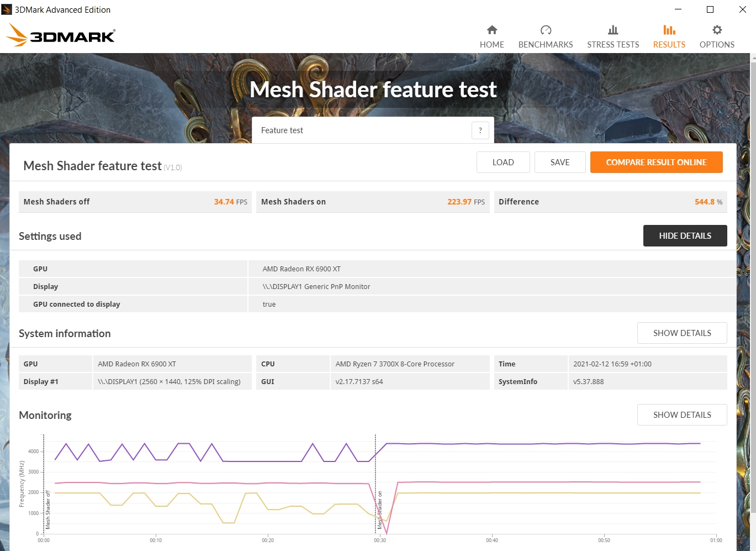The image size is (756, 551).
Task: Click the vertical scrollbar
Action: point(753,287)
